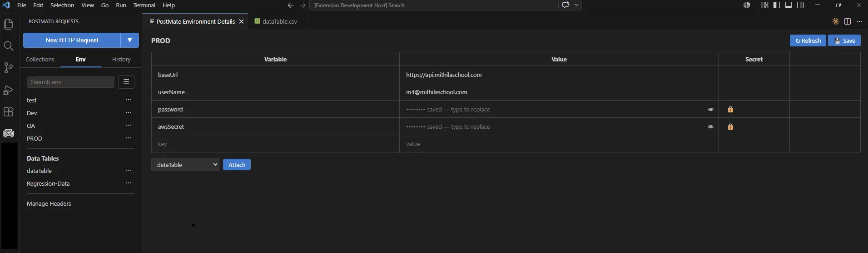This screenshot has height=253, width=868.
Task: Open the Help menu
Action: (x=169, y=5)
